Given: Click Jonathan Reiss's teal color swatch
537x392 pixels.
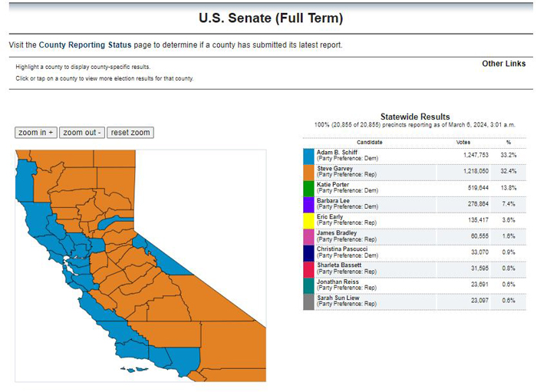Looking at the screenshot, I should (308, 285).
